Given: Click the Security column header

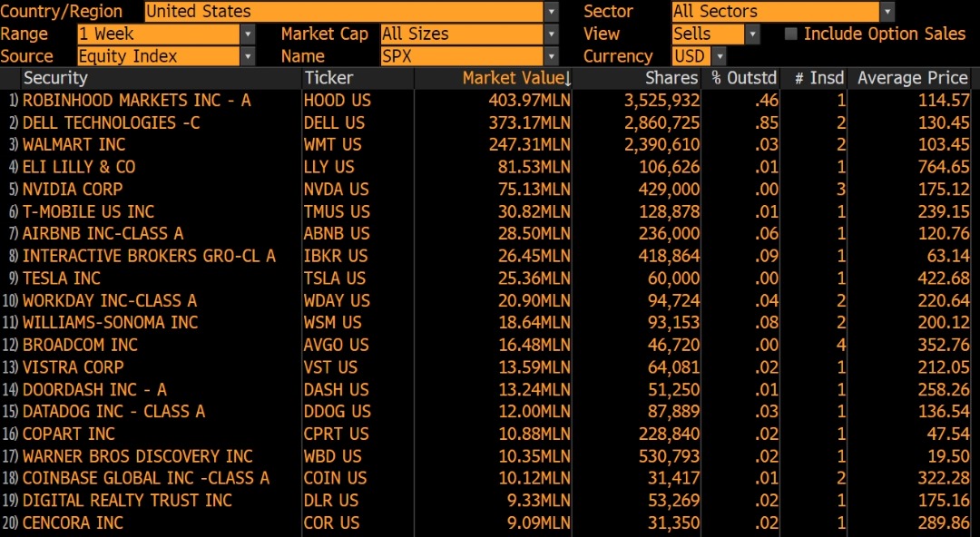Looking at the screenshot, I should coord(55,78).
